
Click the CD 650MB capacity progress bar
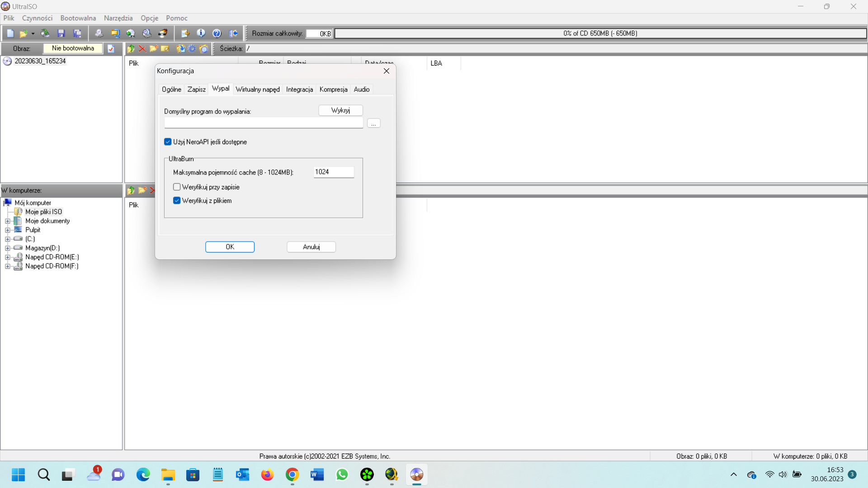600,33
